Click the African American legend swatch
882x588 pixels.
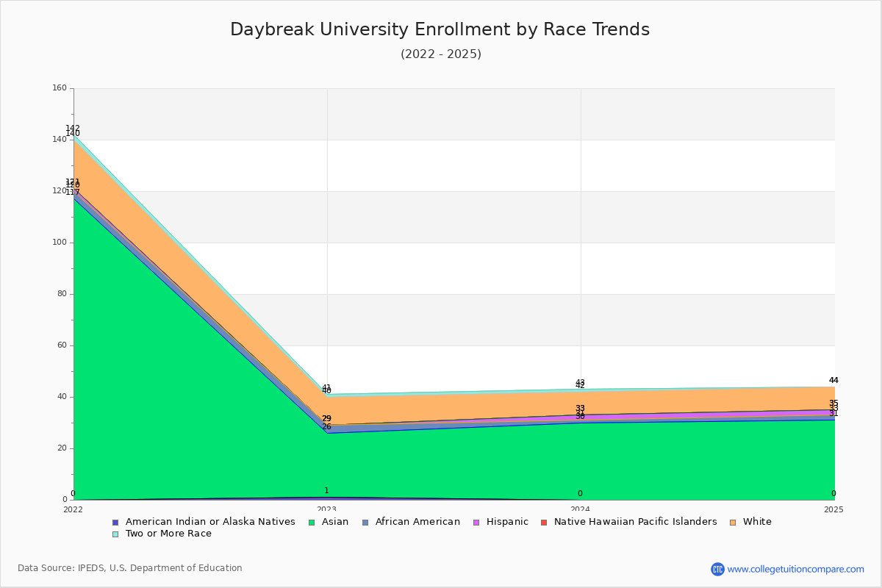365,523
